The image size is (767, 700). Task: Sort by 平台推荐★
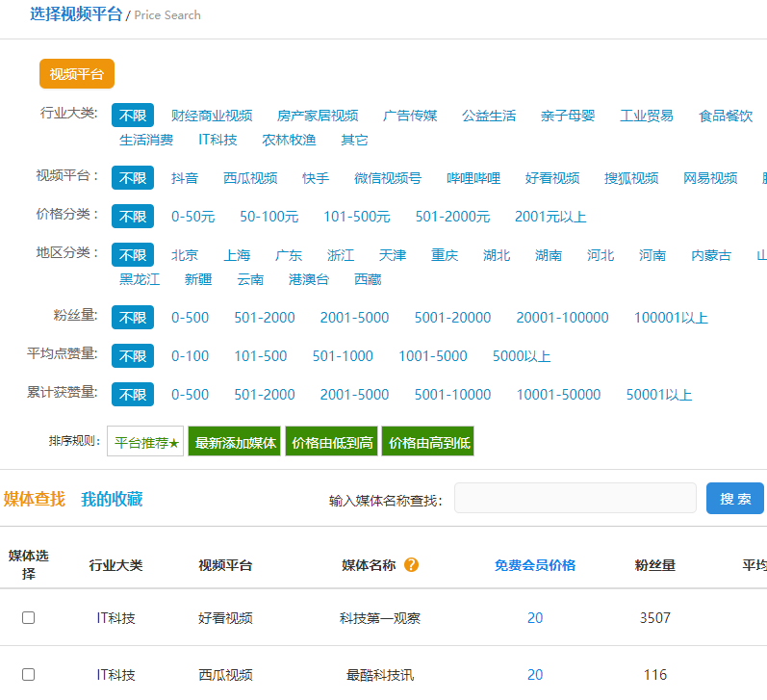(x=145, y=441)
